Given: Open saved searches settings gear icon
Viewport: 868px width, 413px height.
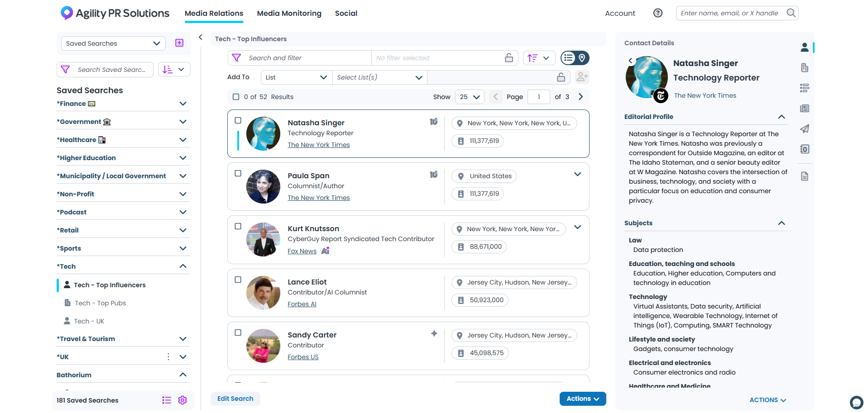Looking at the screenshot, I should pyautogui.click(x=182, y=400).
